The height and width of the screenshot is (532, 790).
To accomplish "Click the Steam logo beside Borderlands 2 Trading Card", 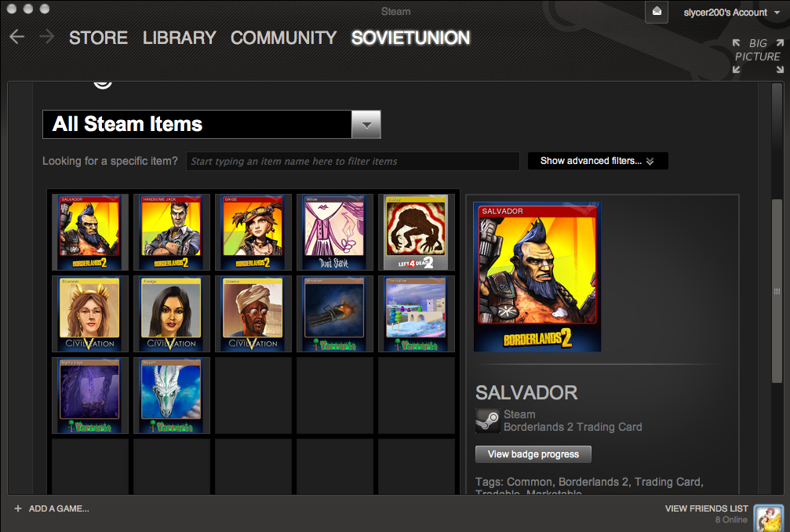I will pyautogui.click(x=488, y=420).
